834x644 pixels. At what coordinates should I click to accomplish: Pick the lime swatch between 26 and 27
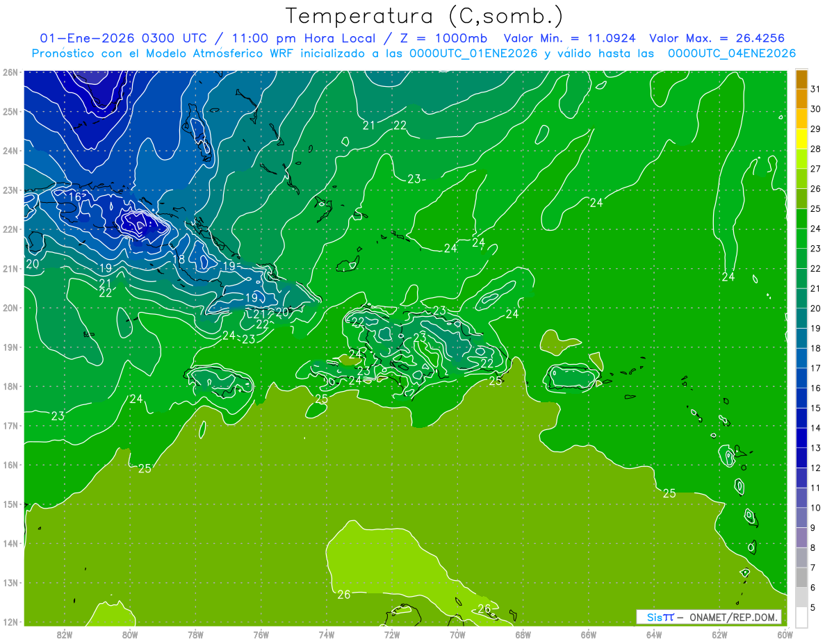[801, 179]
